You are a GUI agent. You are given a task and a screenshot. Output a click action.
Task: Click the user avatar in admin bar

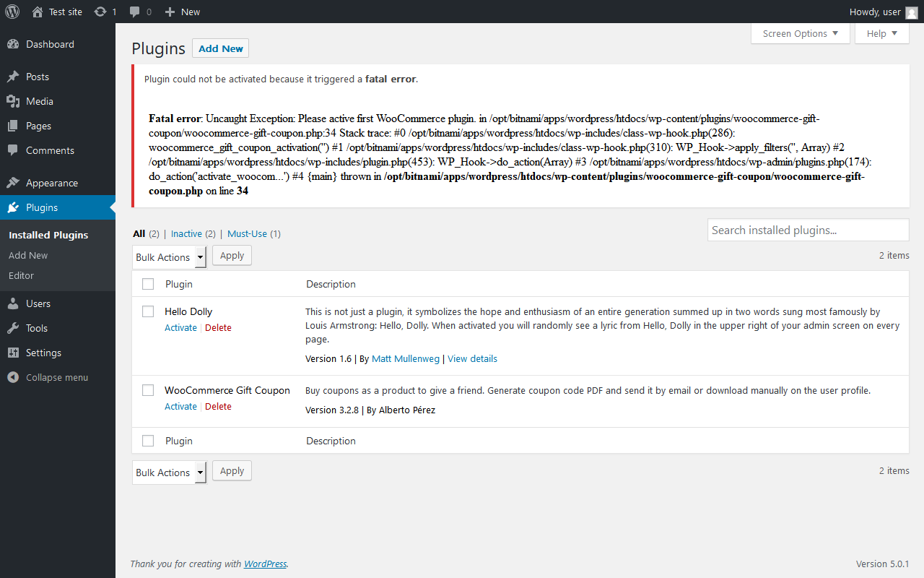click(912, 12)
